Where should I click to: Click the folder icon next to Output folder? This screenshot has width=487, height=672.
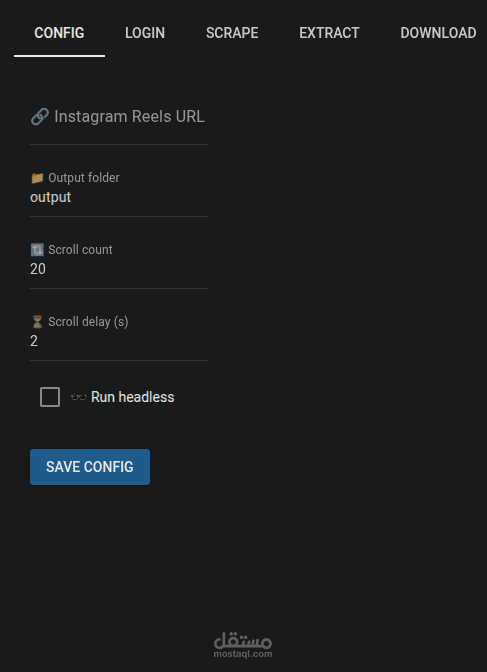click(37, 178)
